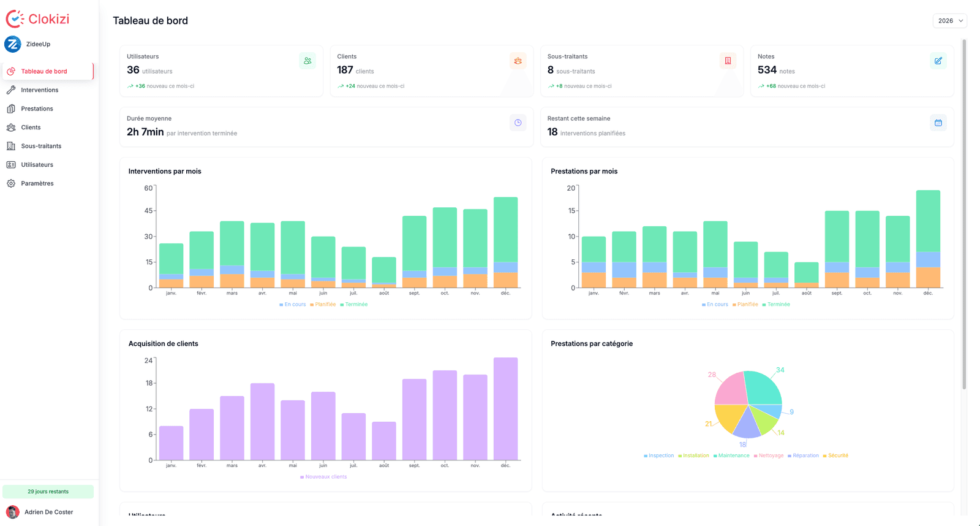Click the calendar icon on the Restant cette semaine card
980x526 pixels.
click(x=938, y=123)
